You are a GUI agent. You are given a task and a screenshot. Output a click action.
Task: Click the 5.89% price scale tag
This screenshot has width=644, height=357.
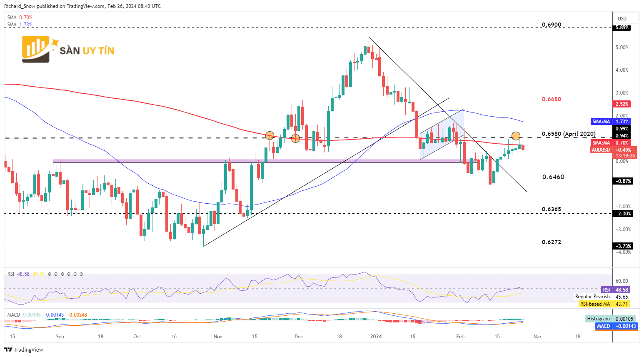pyautogui.click(x=622, y=27)
